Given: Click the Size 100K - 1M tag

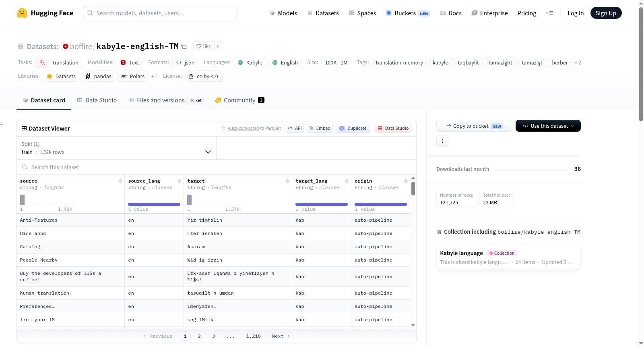Looking at the screenshot, I should click(x=336, y=62).
